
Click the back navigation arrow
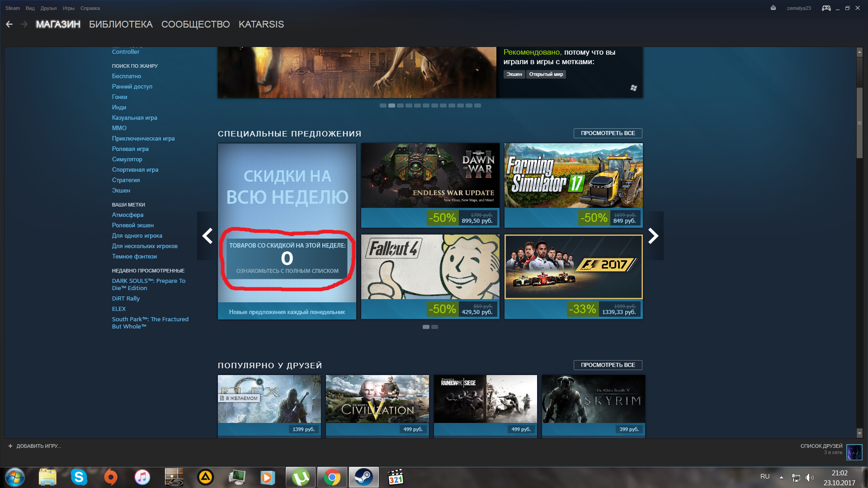(x=9, y=24)
